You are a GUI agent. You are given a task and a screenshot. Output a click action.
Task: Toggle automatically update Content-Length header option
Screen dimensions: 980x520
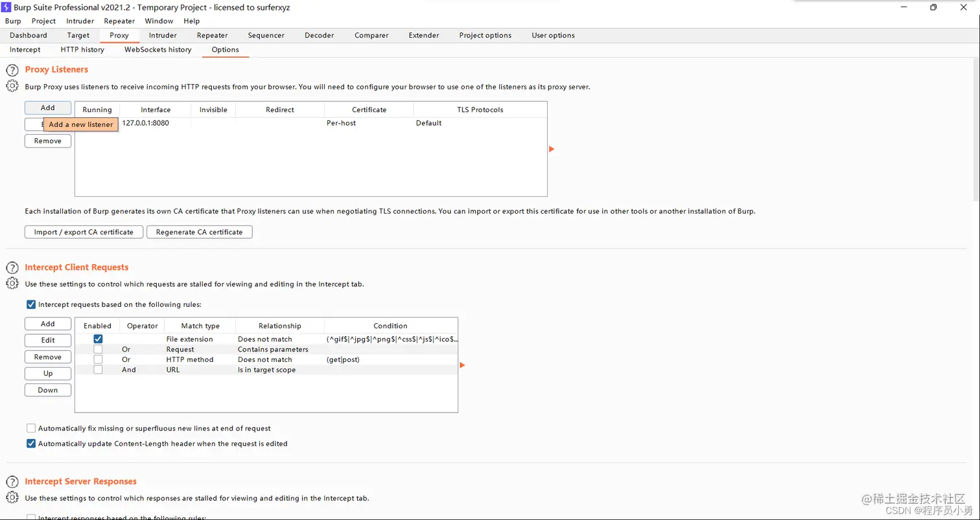31,444
